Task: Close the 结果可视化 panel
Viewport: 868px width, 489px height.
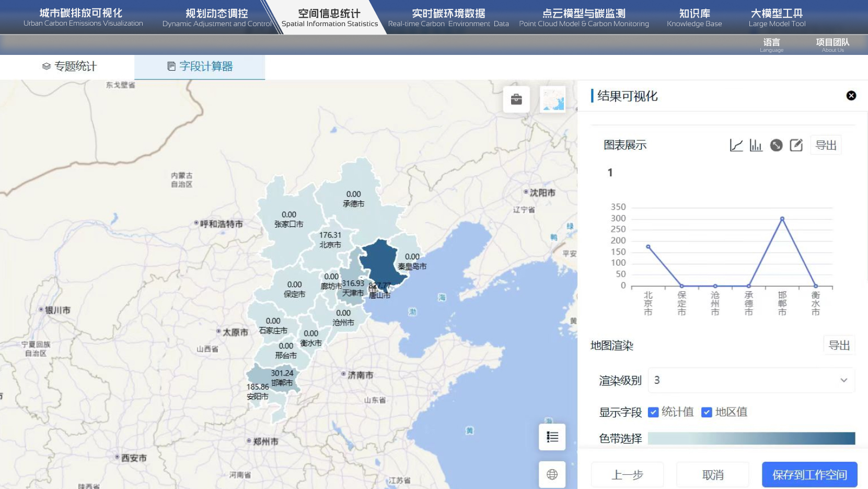Action: (851, 96)
